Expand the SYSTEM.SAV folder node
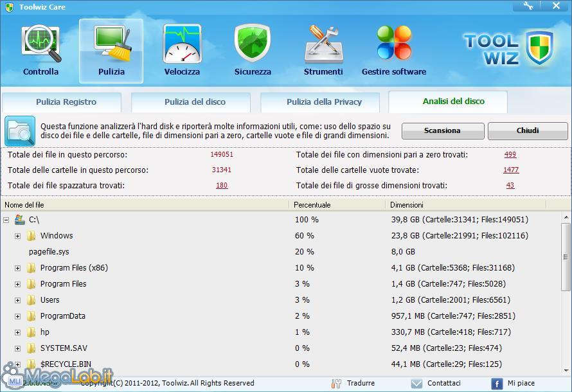Image resolution: width=572 pixels, height=392 pixels. tap(17, 348)
